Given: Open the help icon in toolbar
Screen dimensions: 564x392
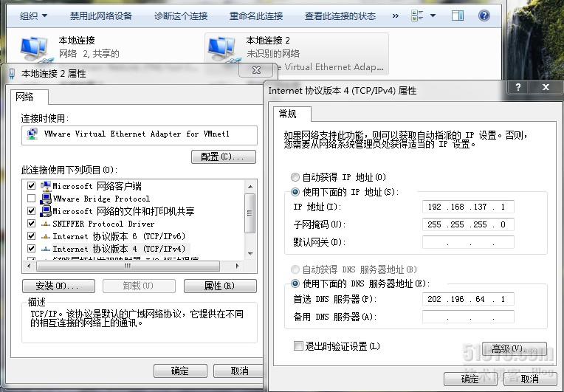Looking at the screenshot, I should [x=484, y=16].
